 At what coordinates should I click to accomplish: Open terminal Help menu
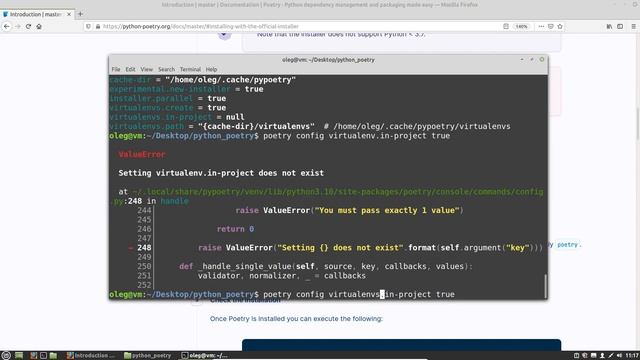coord(211,69)
